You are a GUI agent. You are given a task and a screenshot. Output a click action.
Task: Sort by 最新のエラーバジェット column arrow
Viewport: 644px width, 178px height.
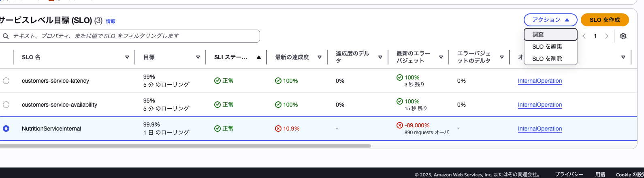click(441, 57)
